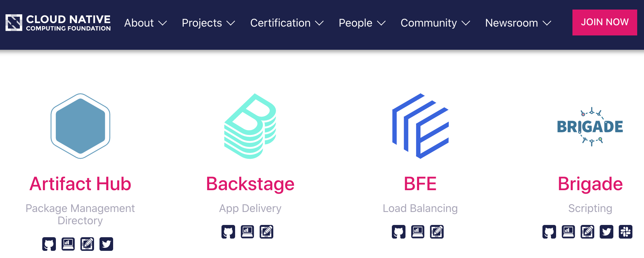
Task: Open the Backstage project title link
Action: click(250, 184)
